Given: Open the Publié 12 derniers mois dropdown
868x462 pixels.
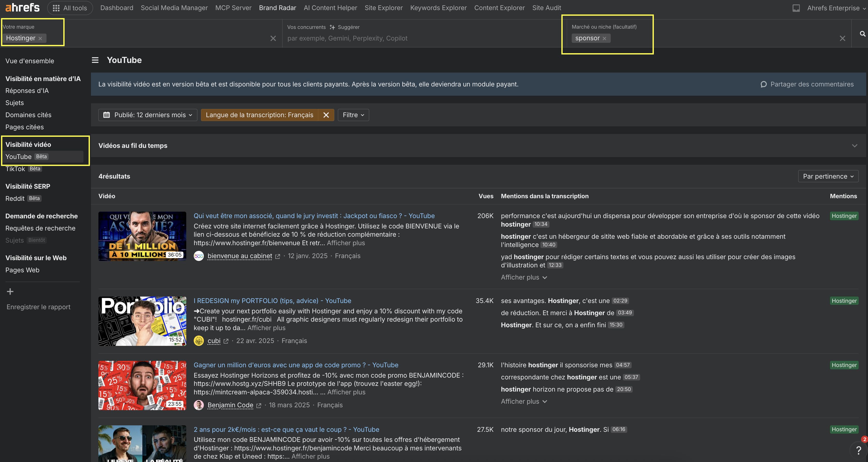Looking at the screenshot, I should 148,115.
